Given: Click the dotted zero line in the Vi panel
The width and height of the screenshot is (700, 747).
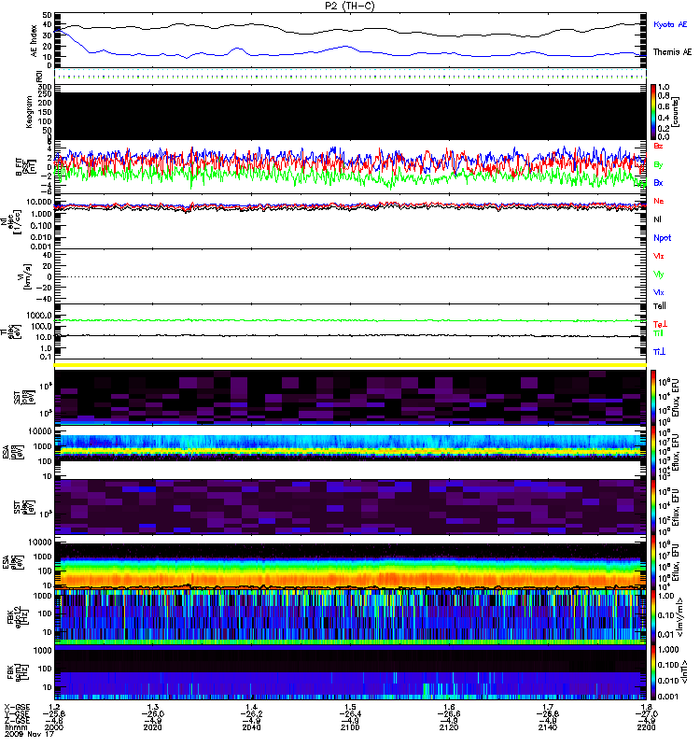Looking at the screenshot, I should coord(350,276).
